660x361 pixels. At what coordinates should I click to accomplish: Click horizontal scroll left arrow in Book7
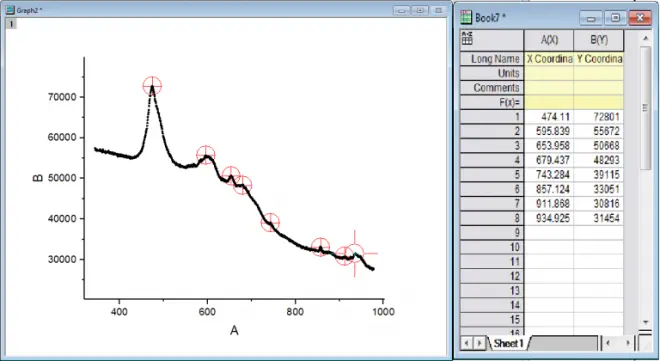click(607, 343)
